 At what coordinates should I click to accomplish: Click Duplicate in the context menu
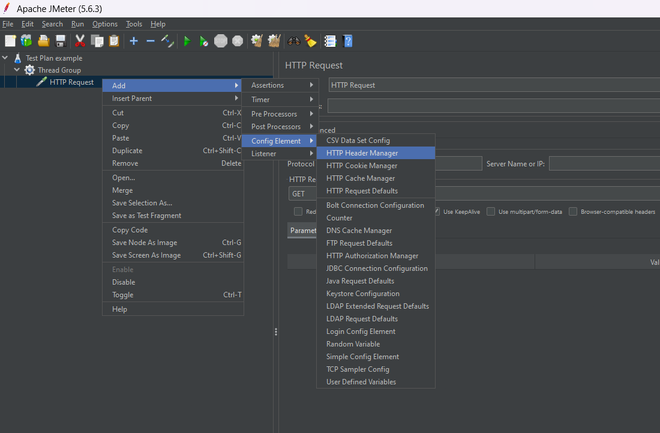[x=127, y=150]
